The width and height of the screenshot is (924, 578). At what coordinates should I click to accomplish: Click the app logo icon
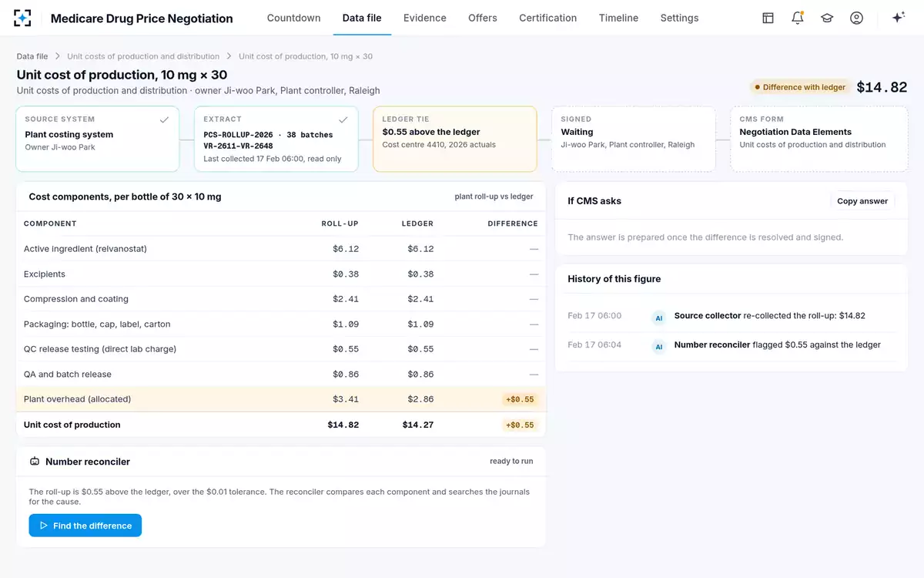(x=23, y=18)
